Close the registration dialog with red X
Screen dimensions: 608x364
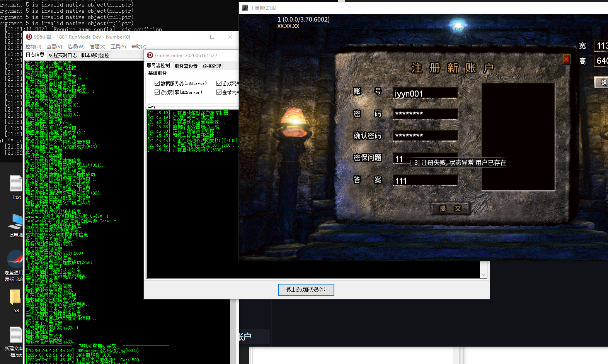coord(566,59)
